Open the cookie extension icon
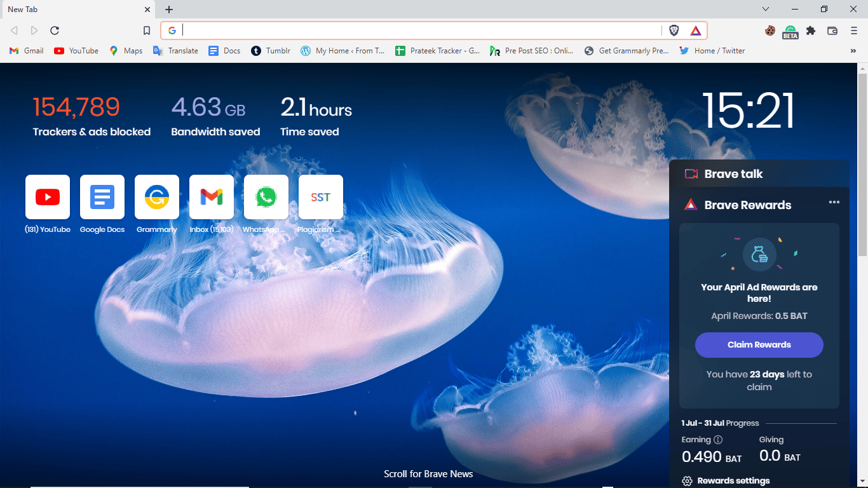868x488 pixels. pos(770,30)
